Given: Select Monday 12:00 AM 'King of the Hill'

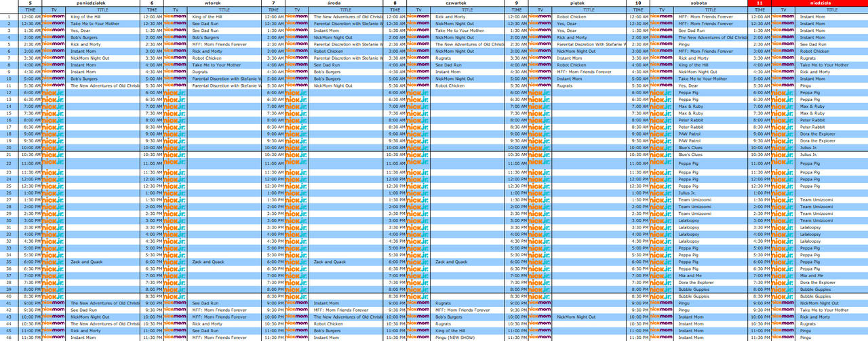Looking at the screenshot, I should 104,16.
